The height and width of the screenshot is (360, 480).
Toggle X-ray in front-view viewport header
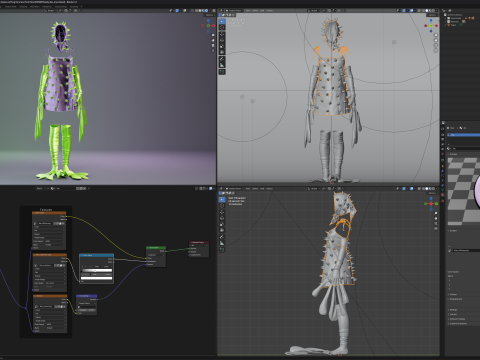(419, 10)
